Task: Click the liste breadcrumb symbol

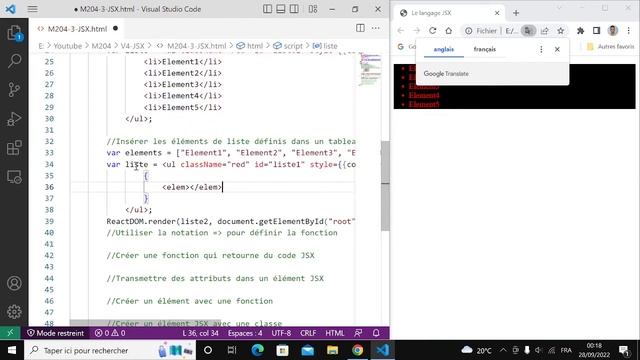Action: pos(325,46)
